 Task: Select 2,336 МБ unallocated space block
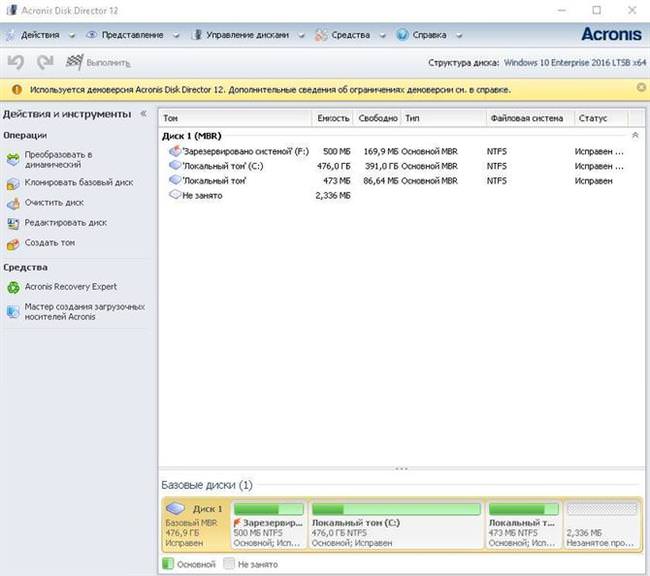601,525
